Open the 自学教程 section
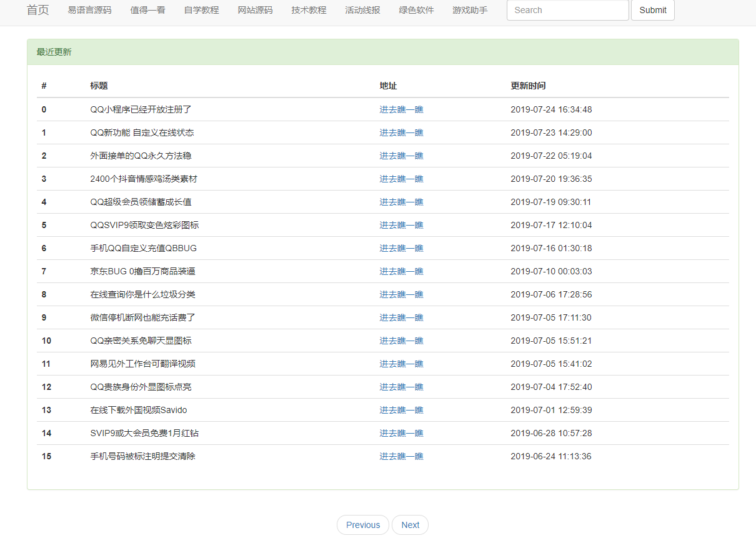This screenshot has height=538, width=756. [x=201, y=10]
